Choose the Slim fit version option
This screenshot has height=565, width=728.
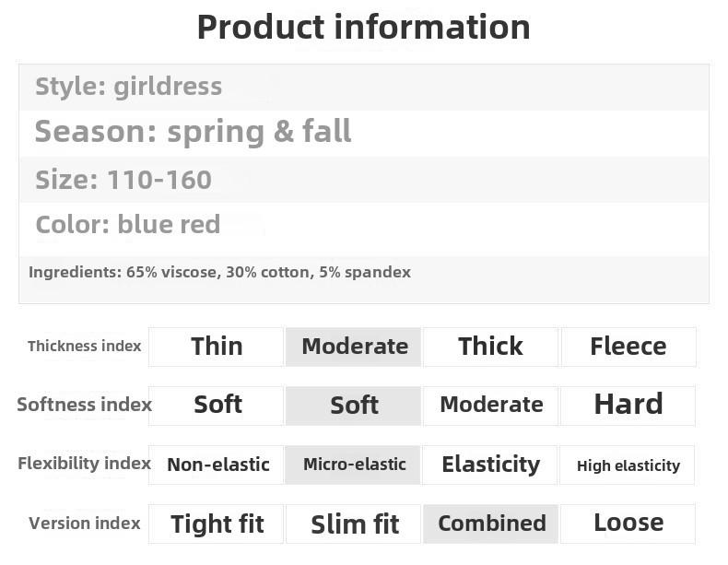[x=354, y=524]
